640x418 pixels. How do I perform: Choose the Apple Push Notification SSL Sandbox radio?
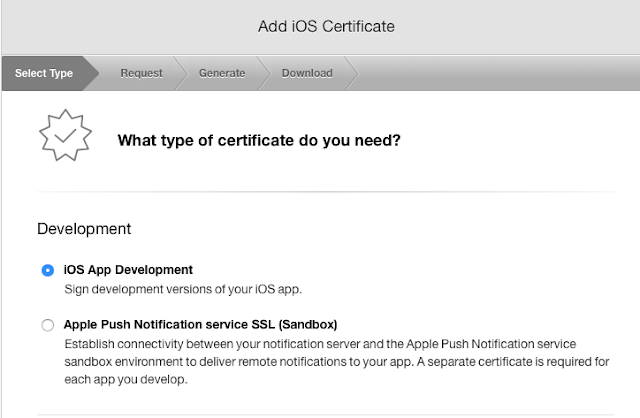(48, 325)
